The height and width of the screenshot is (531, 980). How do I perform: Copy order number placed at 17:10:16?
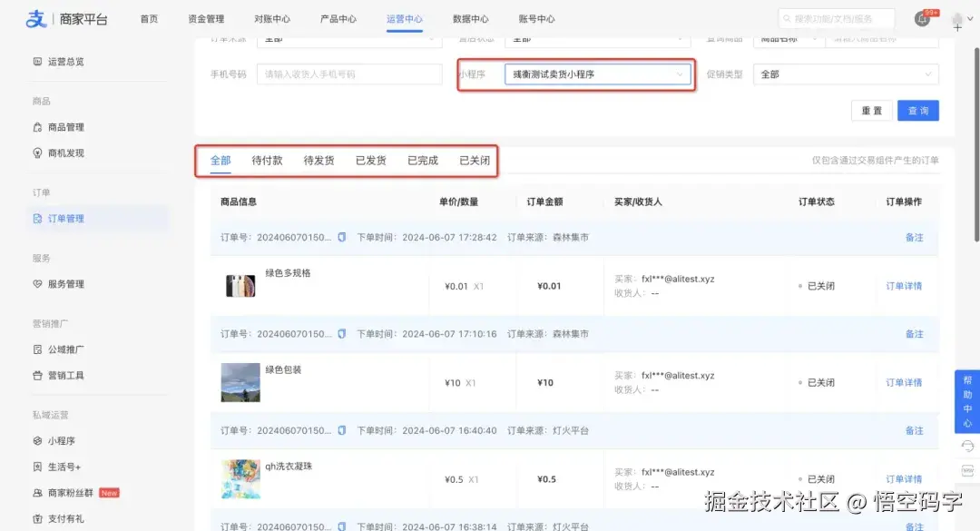[x=342, y=334]
